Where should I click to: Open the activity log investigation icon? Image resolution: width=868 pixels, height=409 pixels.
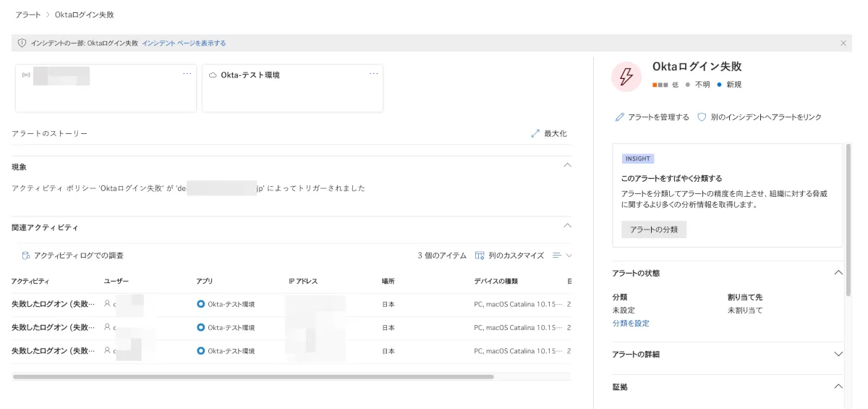click(25, 256)
